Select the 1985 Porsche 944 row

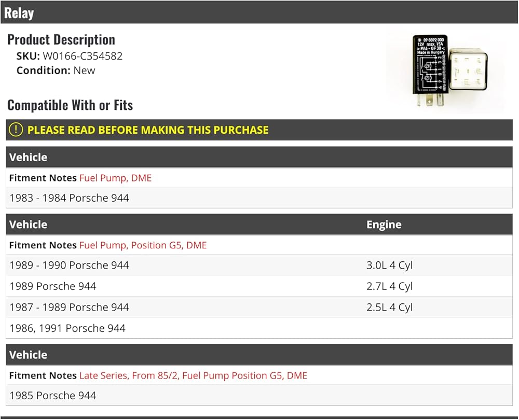click(x=259, y=395)
